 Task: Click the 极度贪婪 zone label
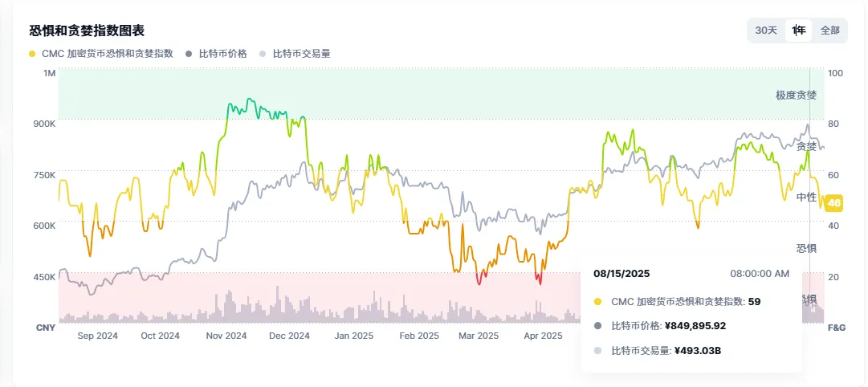(x=796, y=96)
